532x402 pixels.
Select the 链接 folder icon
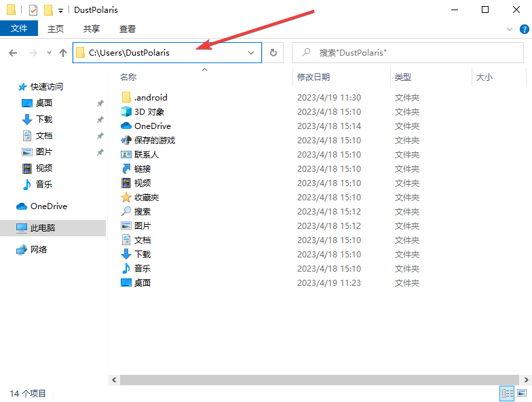point(126,168)
